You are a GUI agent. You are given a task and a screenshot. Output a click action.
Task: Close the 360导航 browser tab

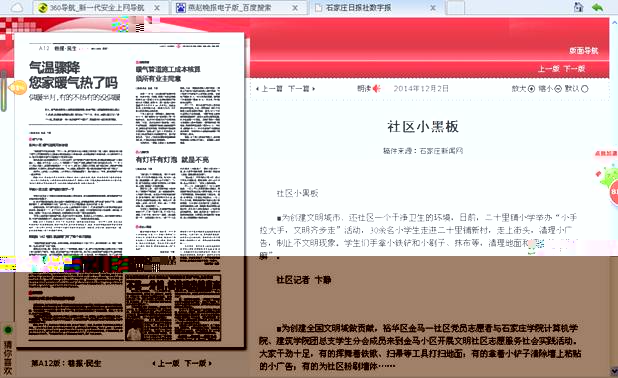156,8
